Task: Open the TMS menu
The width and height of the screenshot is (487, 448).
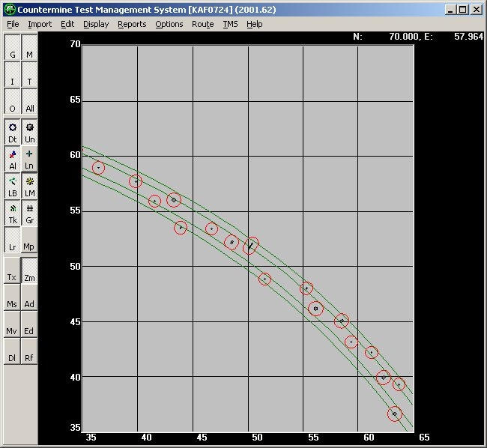Action: tap(231, 24)
